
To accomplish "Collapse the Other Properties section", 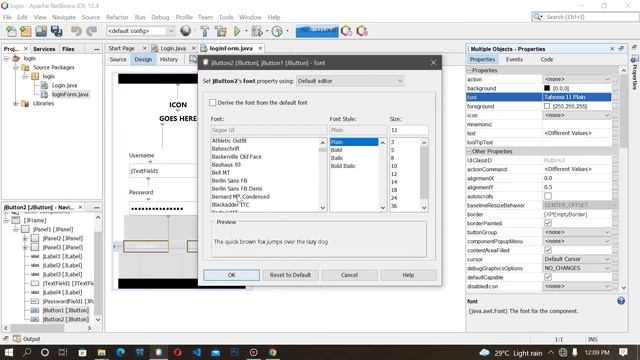I will [469, 151].
